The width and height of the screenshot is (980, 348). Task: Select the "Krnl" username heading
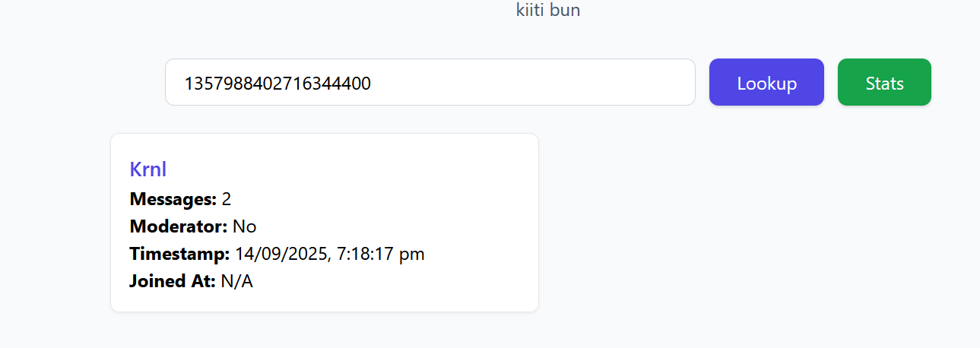148,169
